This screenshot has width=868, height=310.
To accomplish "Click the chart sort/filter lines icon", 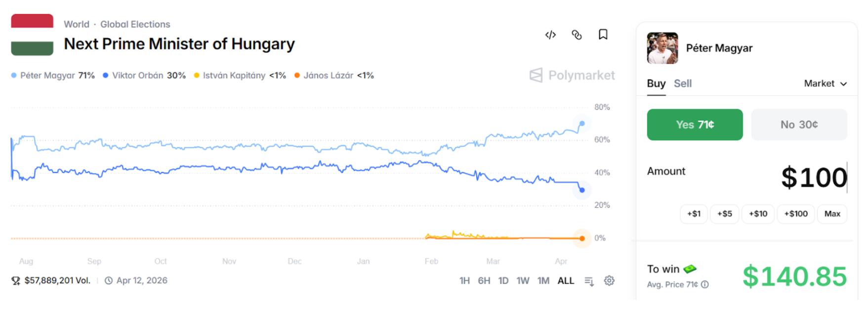I will 589,281.
